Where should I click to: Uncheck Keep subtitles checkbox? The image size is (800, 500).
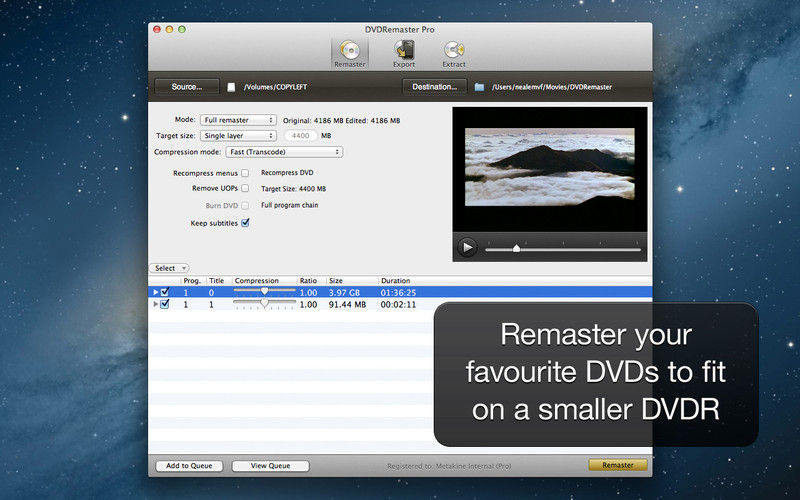245,223
